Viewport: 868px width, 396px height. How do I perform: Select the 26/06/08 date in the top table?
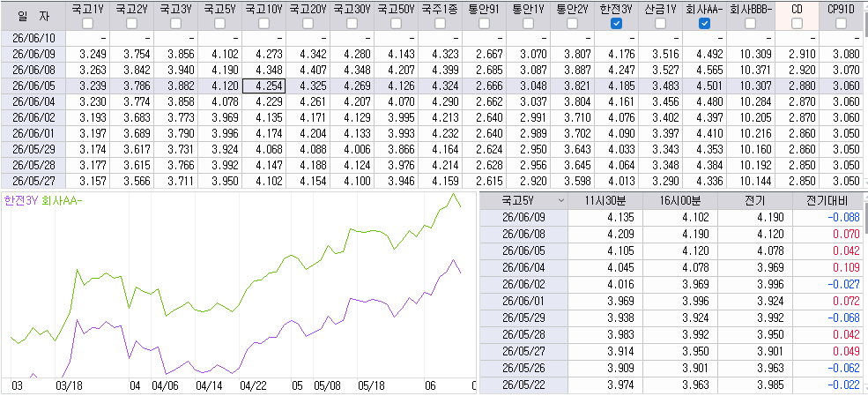tap(33, 71)
